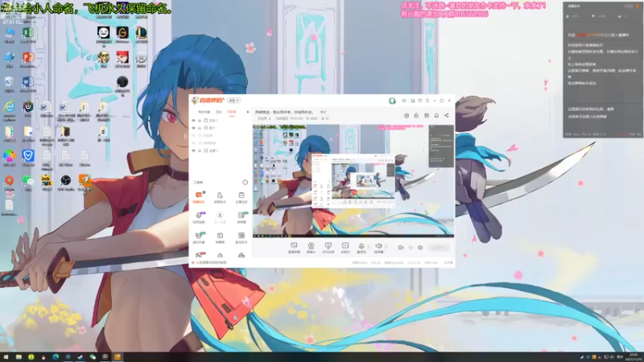
Task: Open the PowerPoint desktop shortcut
Action: 28,60
